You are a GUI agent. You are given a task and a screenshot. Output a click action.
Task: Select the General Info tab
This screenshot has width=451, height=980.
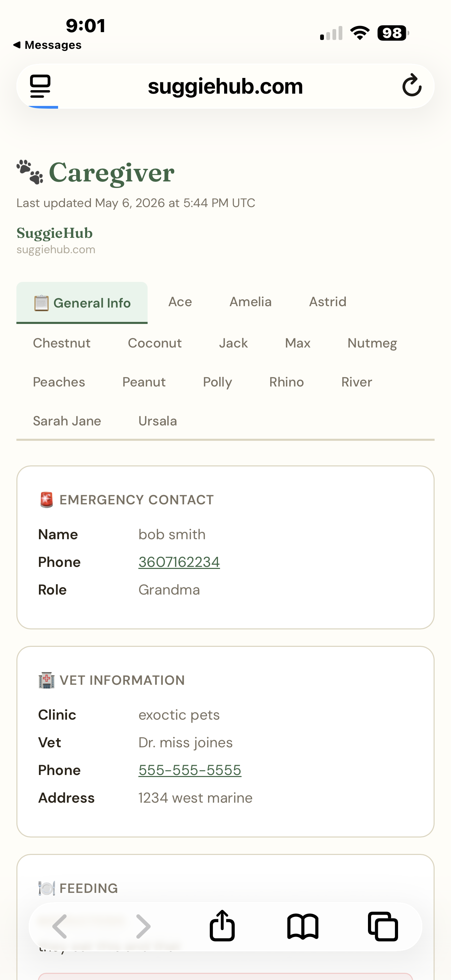pyautogui.click(x=82, y=303)
